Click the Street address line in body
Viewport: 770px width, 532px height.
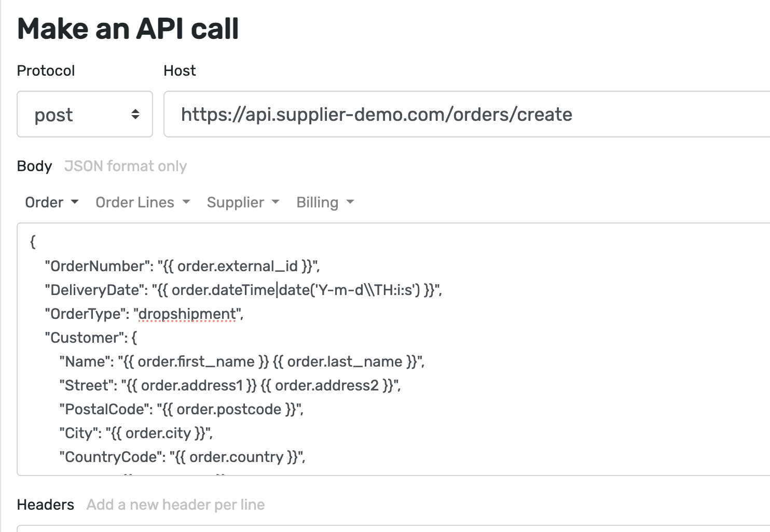[x=230, y=386]
